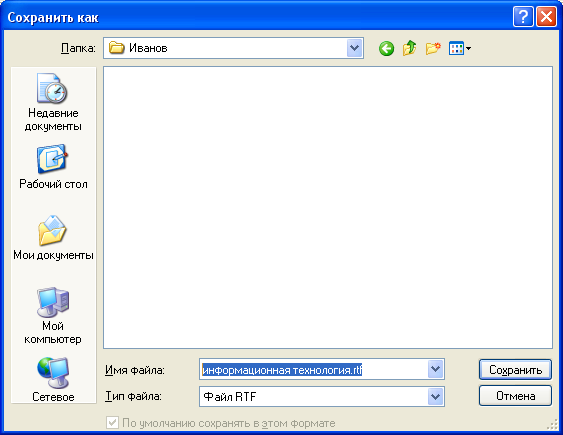Click the file name input field

click(313, 369)
